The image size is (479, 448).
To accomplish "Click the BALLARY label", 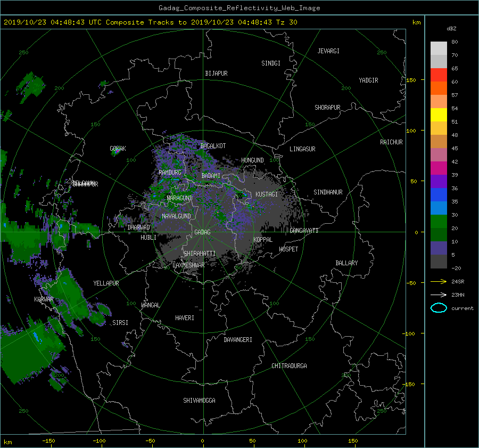I will click(x=346, y=263).
